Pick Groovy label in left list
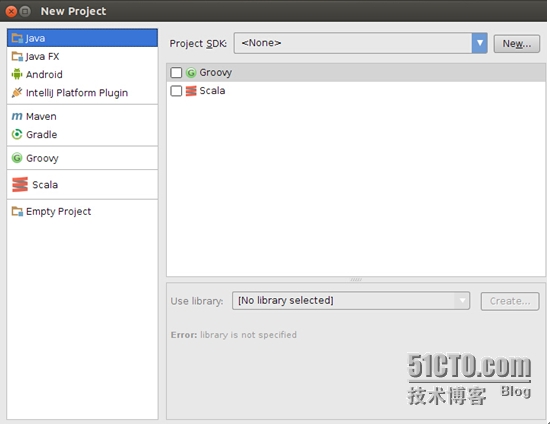 pos(42,158)
